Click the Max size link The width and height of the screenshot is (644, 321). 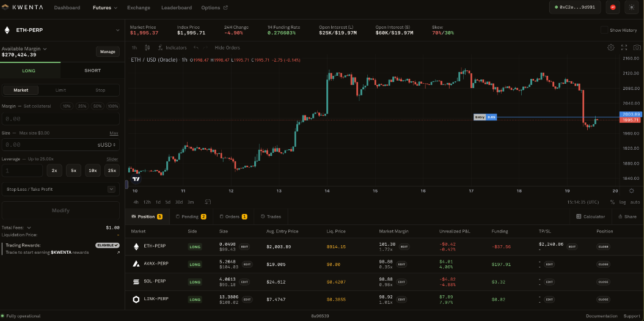[x=114, y=133]
